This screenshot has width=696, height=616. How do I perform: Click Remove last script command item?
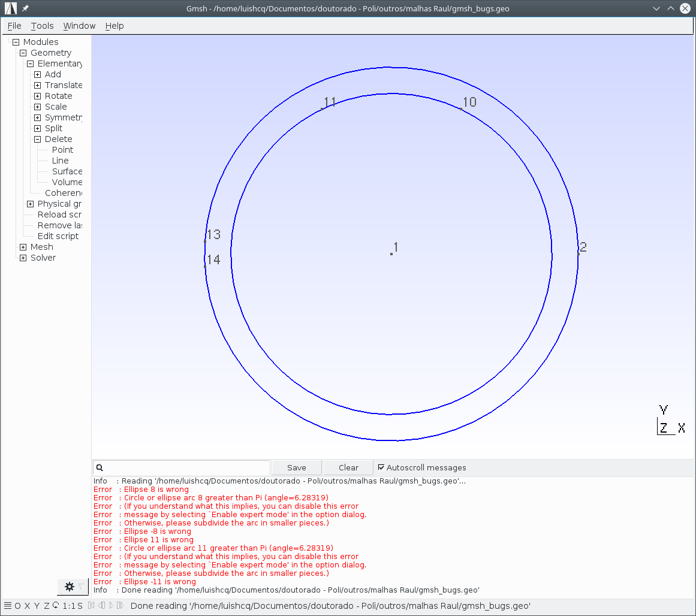click(60, 225)
